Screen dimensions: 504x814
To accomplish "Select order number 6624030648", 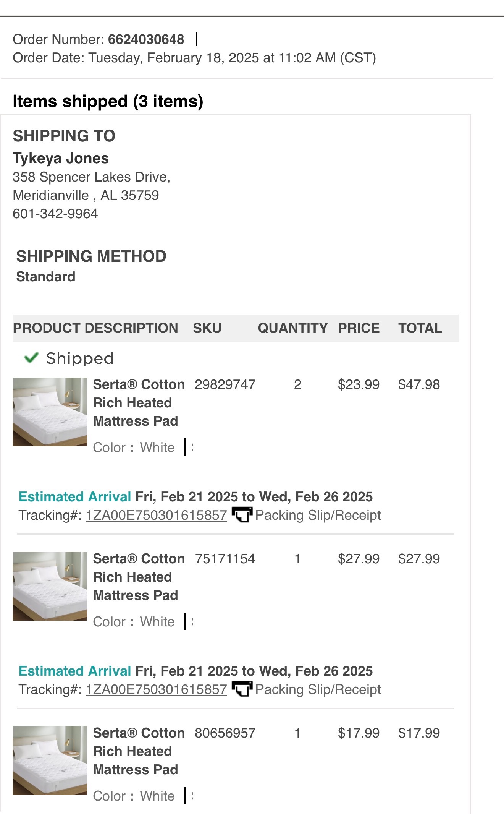I will (x=146, y=39).
